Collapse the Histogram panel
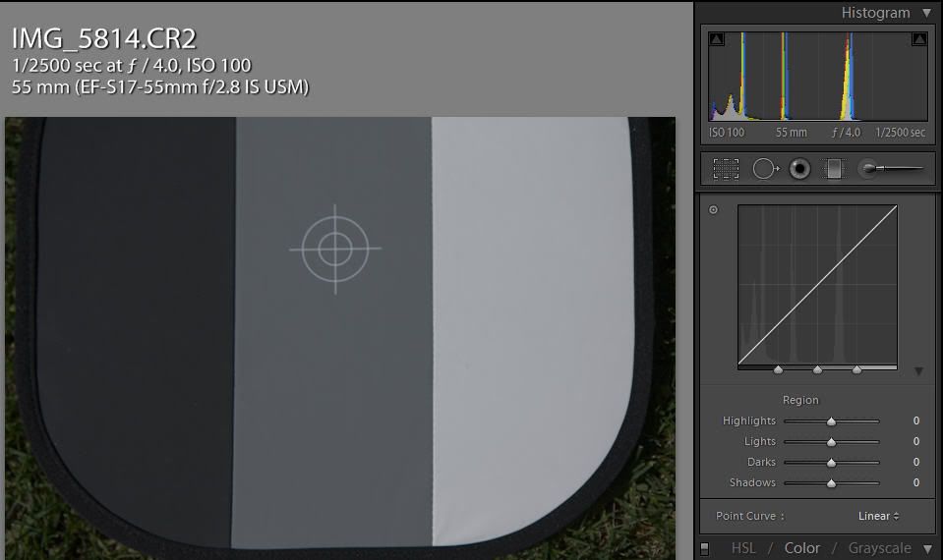Screen dimensions: 943x560 click(x=926, y=13)
